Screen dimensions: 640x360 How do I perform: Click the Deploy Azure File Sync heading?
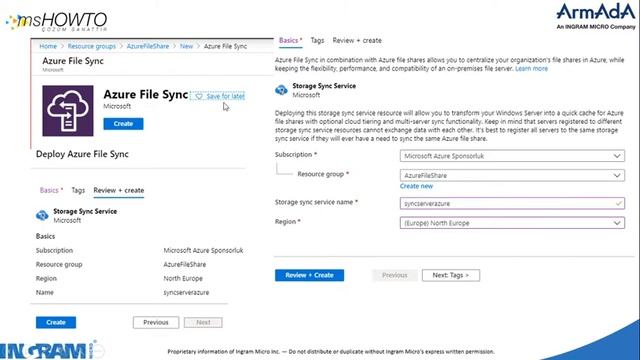(82, 154)
